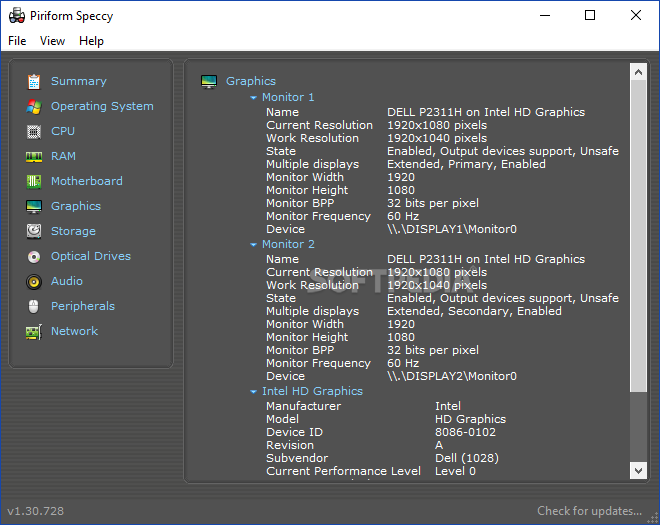Click the Operating System Windows flag icon

(34, 107)
